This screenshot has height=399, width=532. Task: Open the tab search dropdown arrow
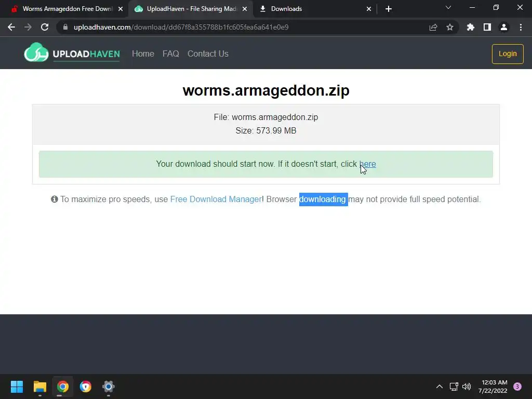(x=448, y=7)
